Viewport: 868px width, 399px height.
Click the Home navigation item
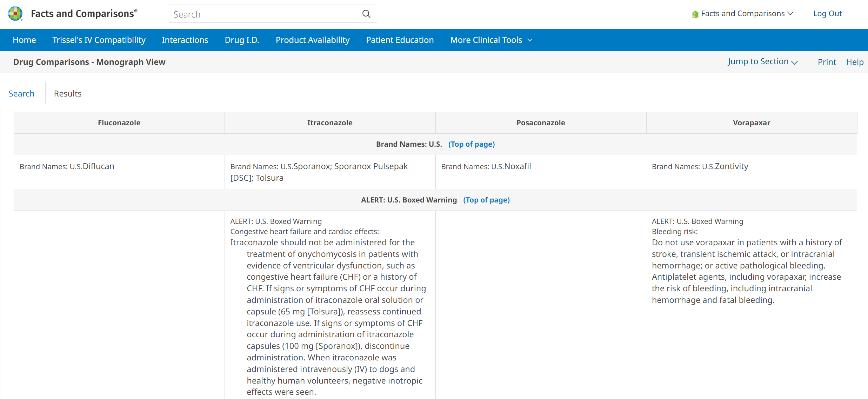[24, 40]
